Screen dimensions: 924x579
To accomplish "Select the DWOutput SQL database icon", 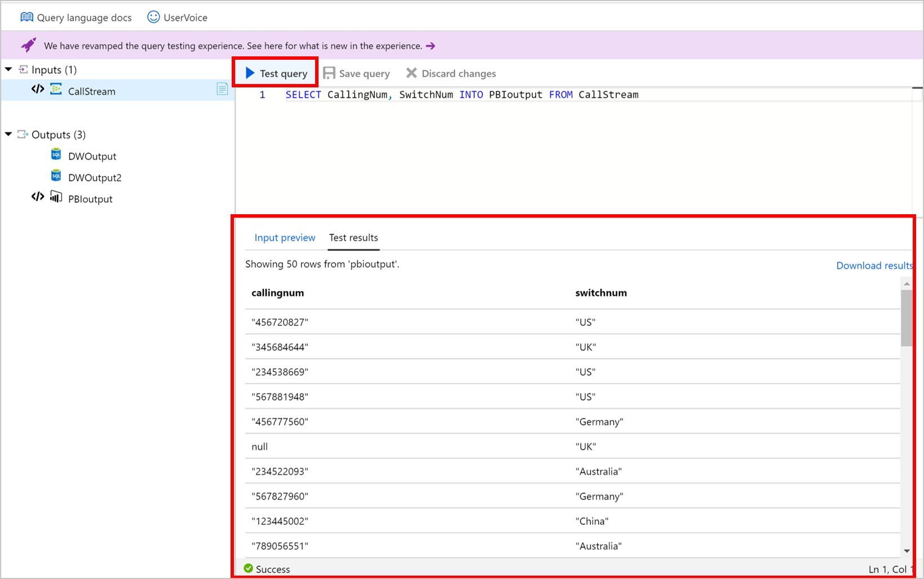I will pyautogui.click(x=56, y=155).
